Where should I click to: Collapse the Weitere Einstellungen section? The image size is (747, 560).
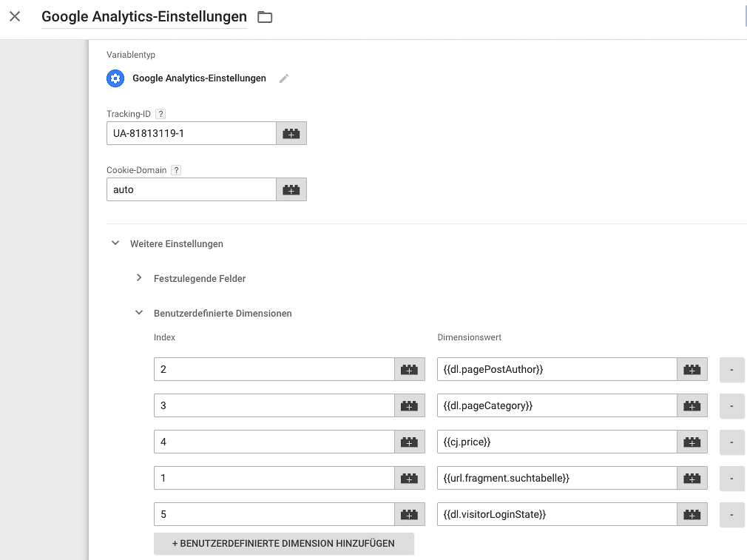(x=115, y=243)
